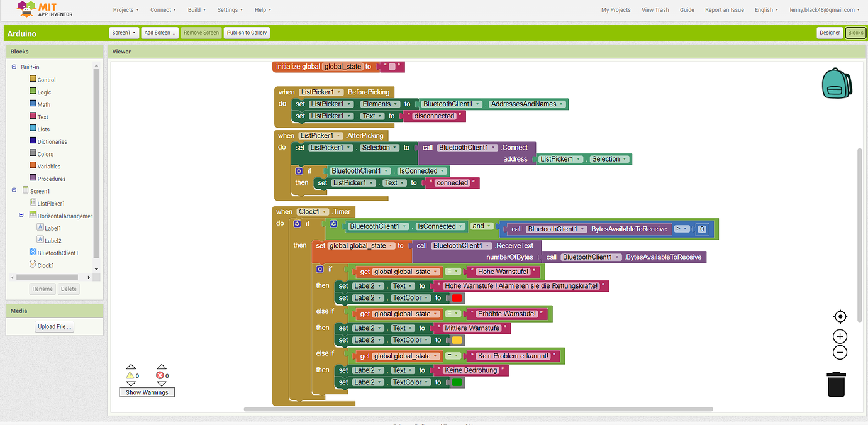The height and width of the screenshot is (425, 868).
Task: Click the center workspace target icon
Action: pyautogui.click(x=840, y=316)
